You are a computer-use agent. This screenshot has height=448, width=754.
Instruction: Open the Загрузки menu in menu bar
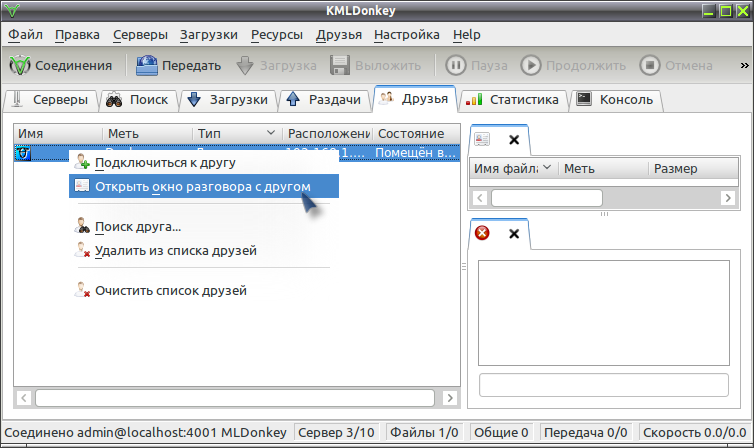tap(209, 35)
